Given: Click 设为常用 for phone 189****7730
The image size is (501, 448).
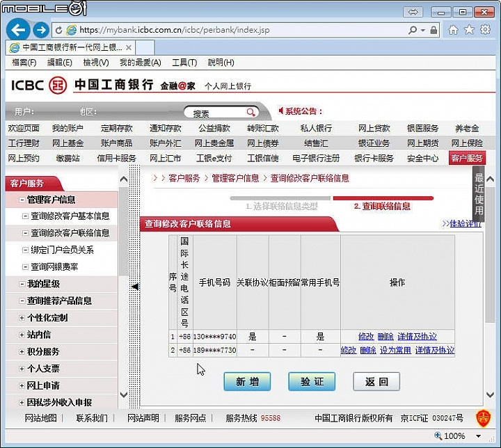Looking at the screenshot, I should 395,350.
